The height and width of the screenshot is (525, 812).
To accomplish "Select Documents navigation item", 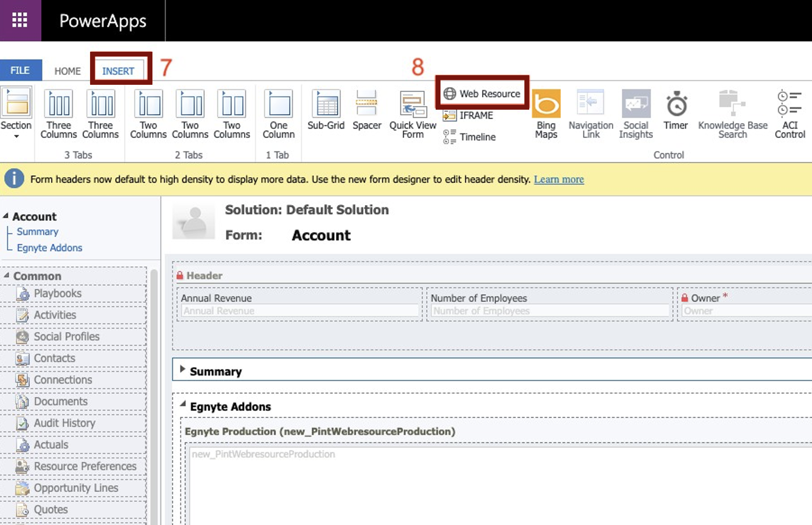I will pos(74,401).
